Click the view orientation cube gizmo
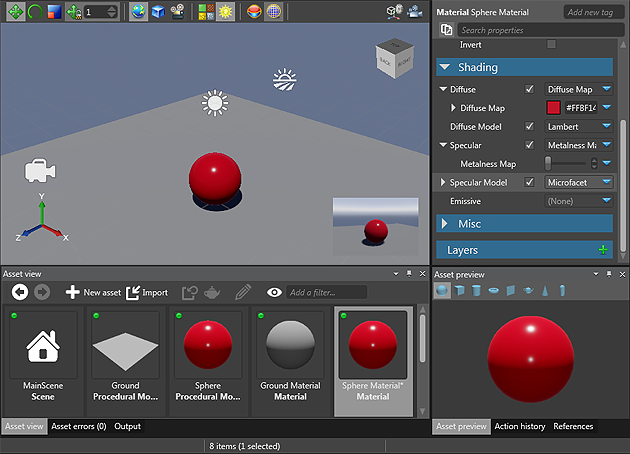Image resolution: width=630 pixels, height=454 pixels. (x=393, y=61)
